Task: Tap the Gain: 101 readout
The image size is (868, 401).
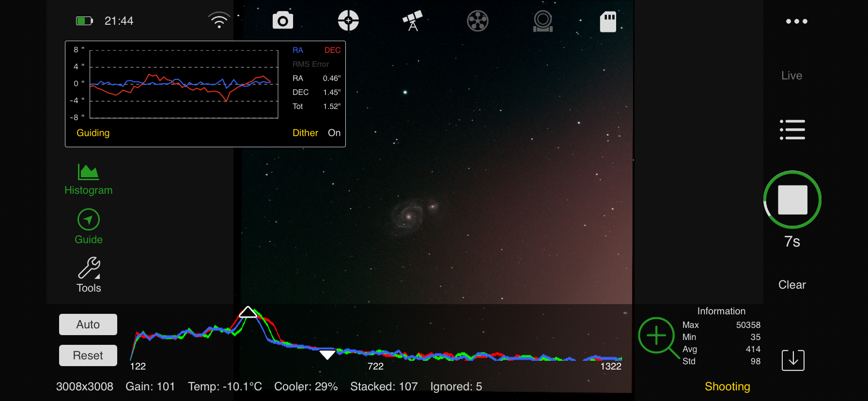Action: (x=150, y=386)
